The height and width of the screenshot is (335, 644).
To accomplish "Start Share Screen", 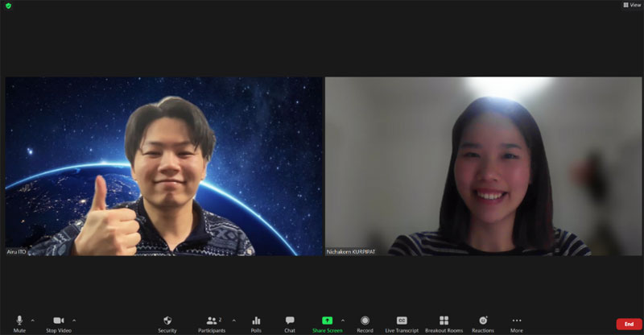I will tap(328, 324).
